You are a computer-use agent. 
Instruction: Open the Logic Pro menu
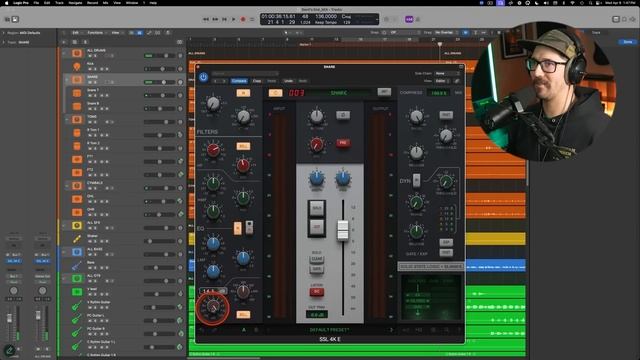click(x=21, y=3)
